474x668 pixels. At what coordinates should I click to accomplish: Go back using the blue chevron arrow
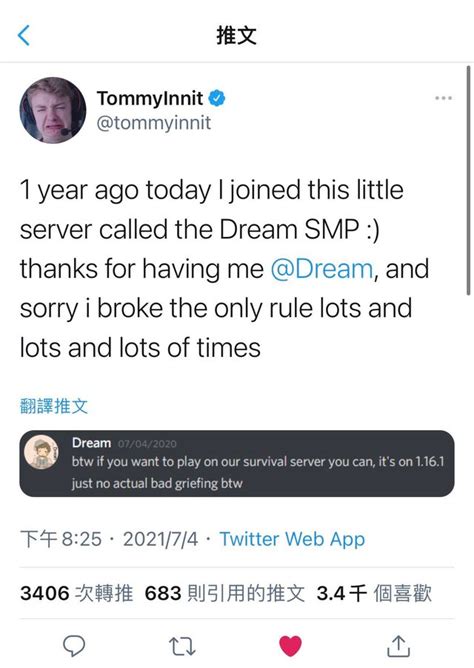[24, 35]
